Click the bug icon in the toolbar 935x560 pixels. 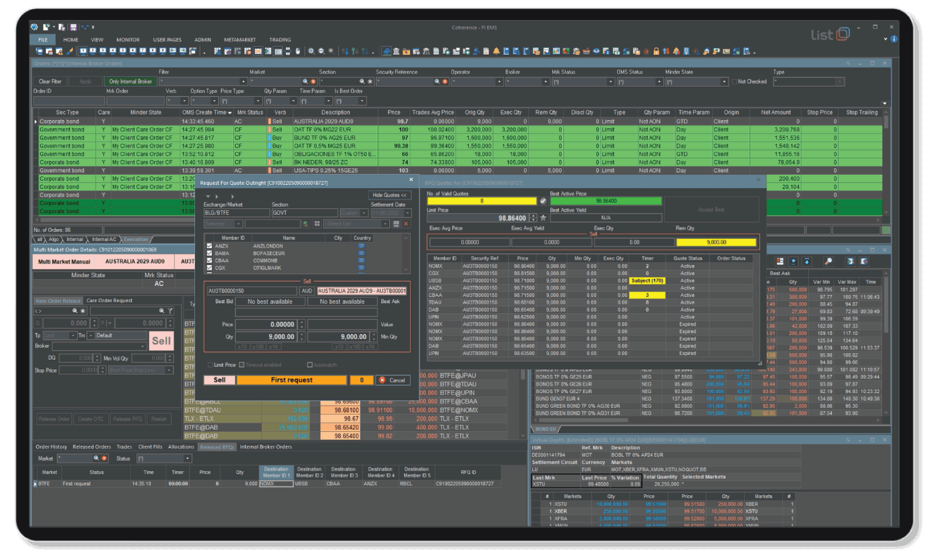click(x=646, y=51)
